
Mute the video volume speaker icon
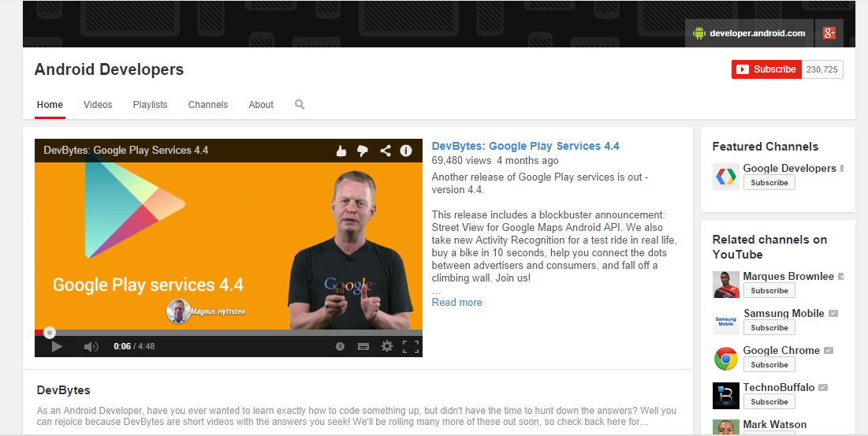(91, 346)
